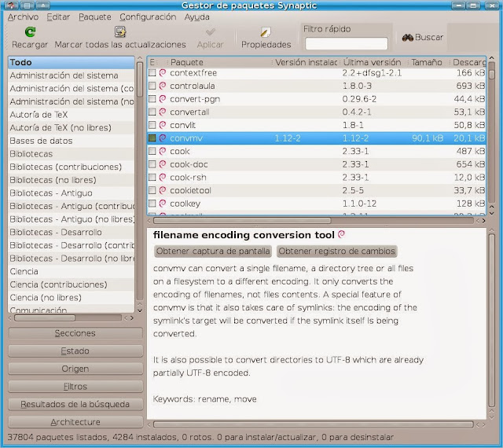
Task: Open the Propiedades toolbar icon
Action: click(x=266, y=31)
